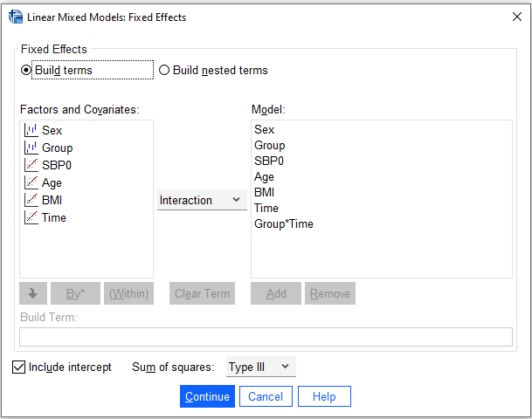Select Group*Time in the Model list
The width and height of the screenshot is (532, 419).
tap(284, 224)
